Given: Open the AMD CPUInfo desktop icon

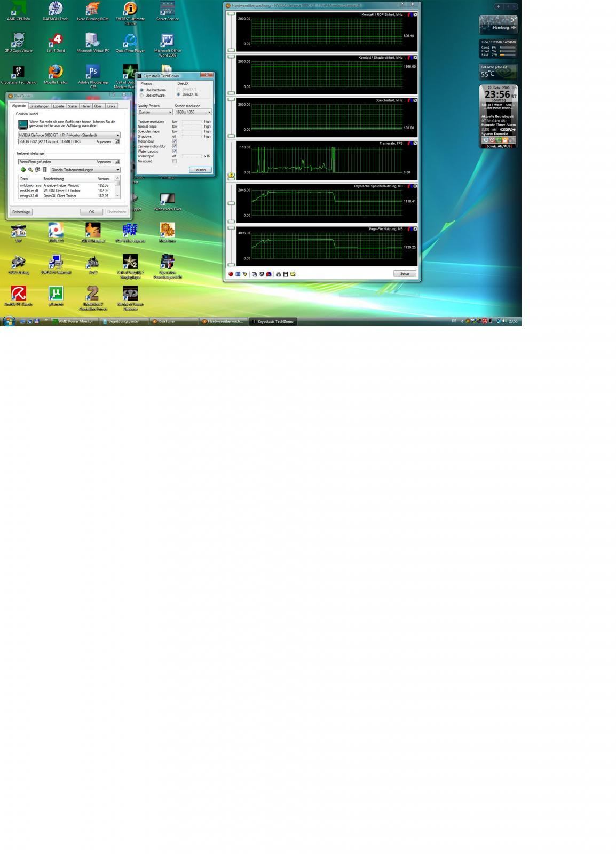Looking at the screenshot, I should [x=18, y=11].
